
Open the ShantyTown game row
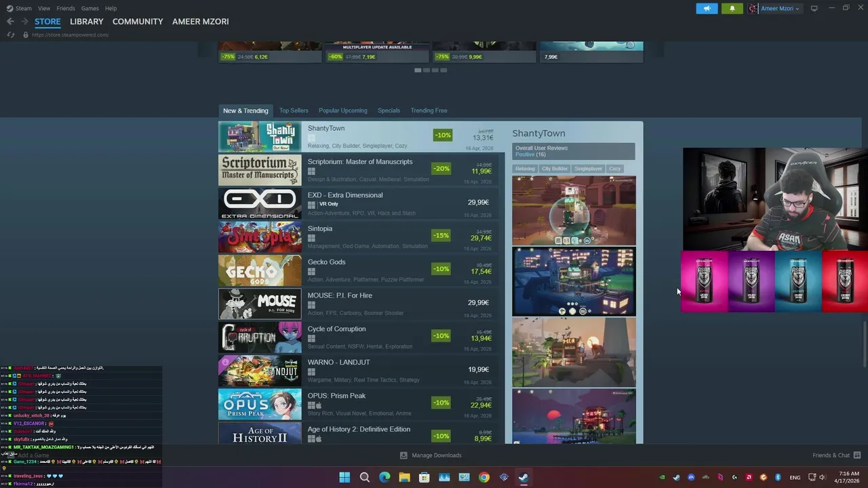tap(362, 137)
